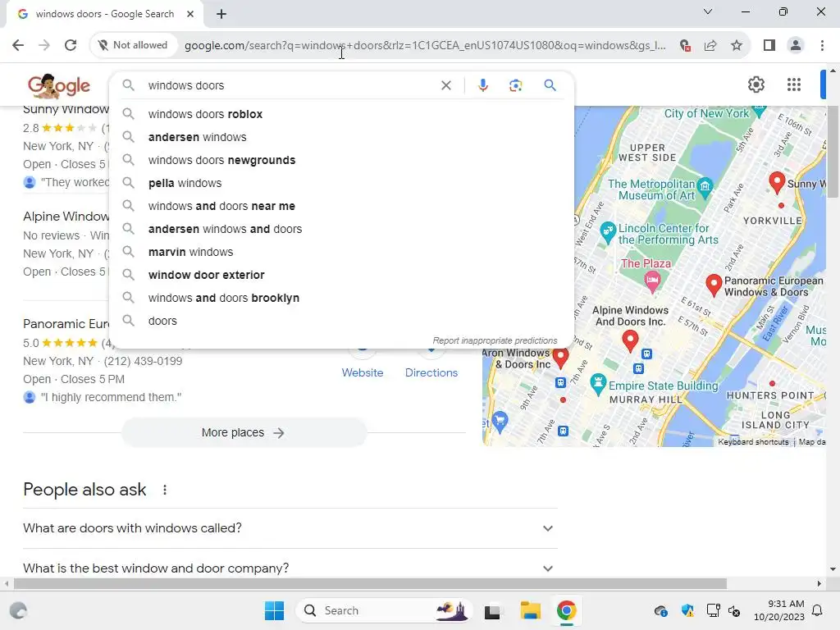Choose suggestion marvin windows

coord(341,252)
